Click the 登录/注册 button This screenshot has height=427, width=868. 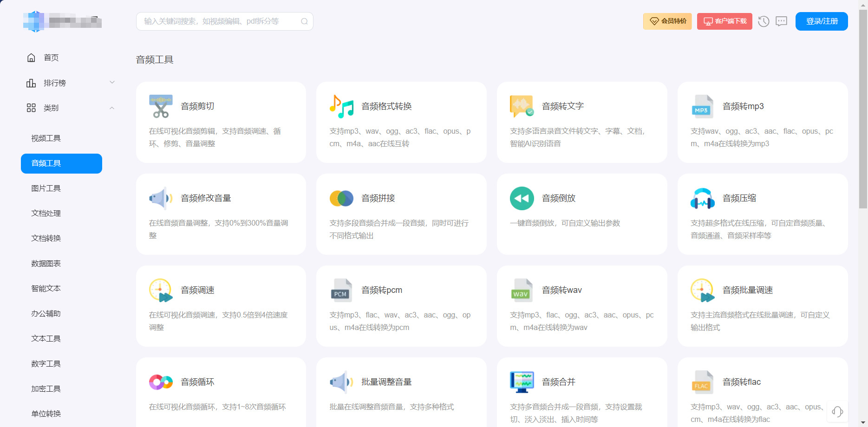point(822,21)
